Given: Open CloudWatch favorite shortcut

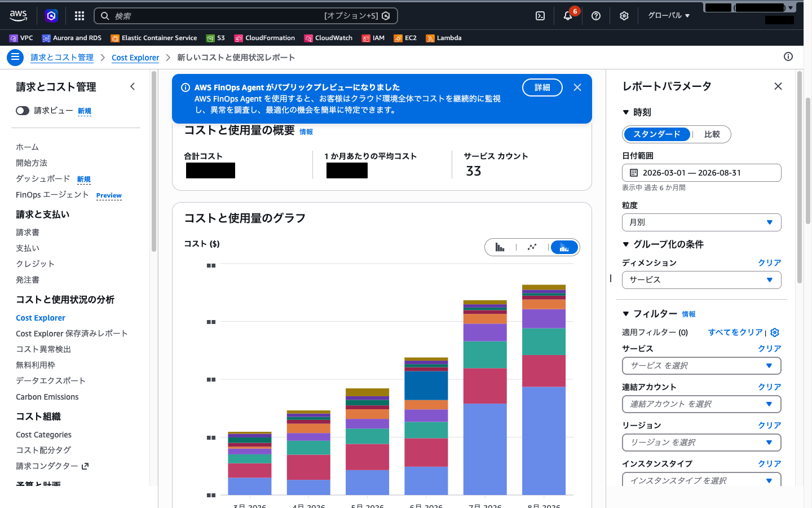Looking at the screenshot, I should tap(328, 38).
